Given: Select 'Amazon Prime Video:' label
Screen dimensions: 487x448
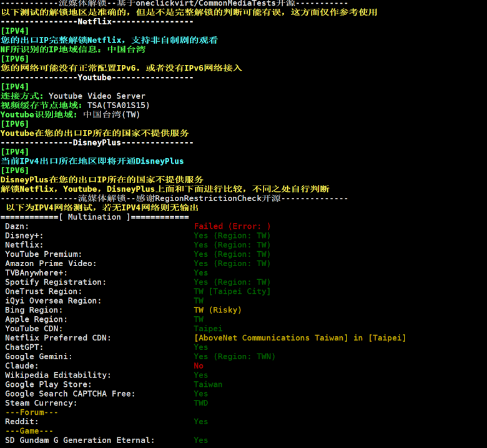Looking at the screenshot, I should [51, 264].
